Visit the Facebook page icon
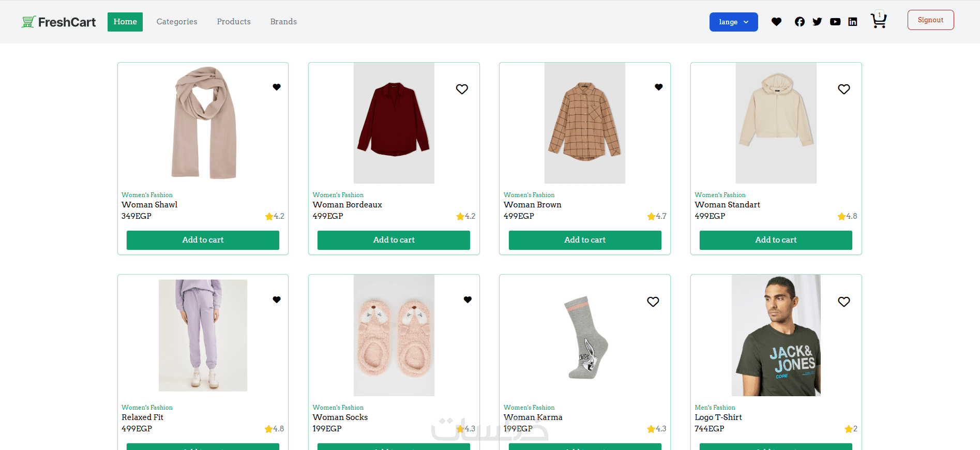The height and width of the screenshot is (450, 980). coord(800,22)
